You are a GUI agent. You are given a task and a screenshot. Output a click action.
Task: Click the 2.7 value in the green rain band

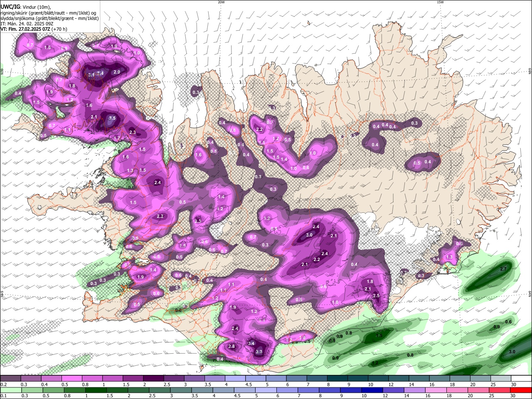pos(503,269)
